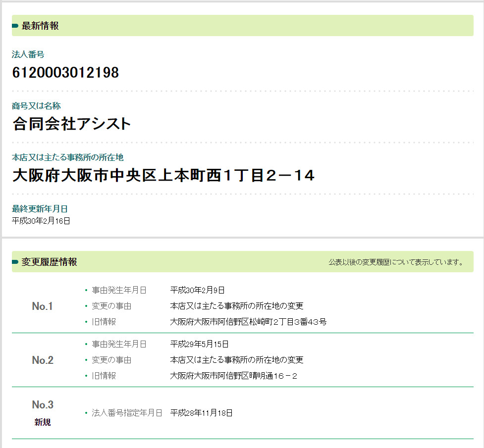Click the 旧情報 label in No.1
Image resolution: width=484 pixels, height=448 pixels.
pyautogui.click(x=104, y=322)
